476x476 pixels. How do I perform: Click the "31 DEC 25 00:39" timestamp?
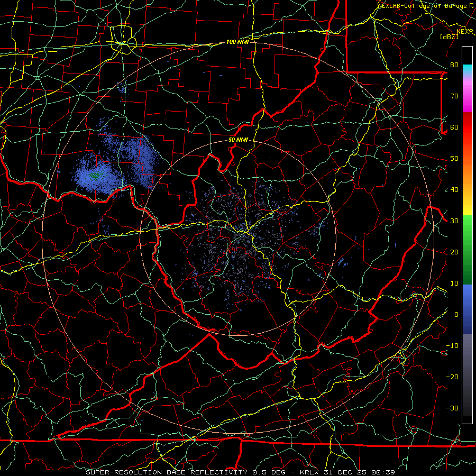(360, 472)
